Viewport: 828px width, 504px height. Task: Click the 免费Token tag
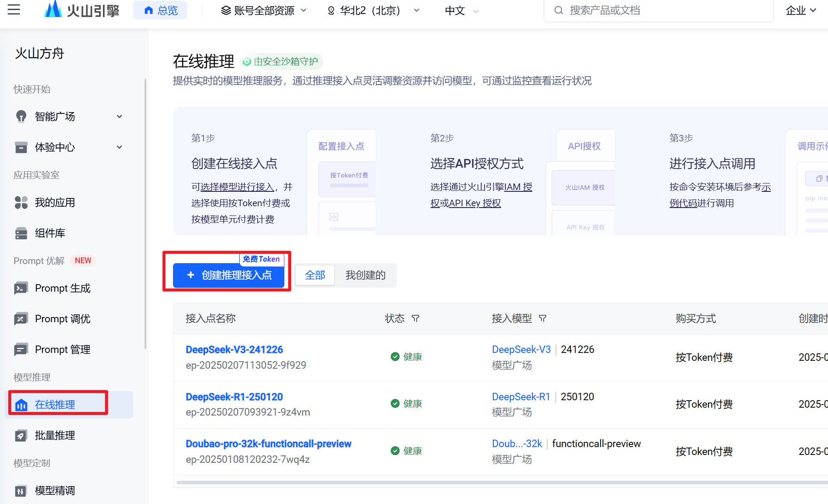click(x=261, y=259)
